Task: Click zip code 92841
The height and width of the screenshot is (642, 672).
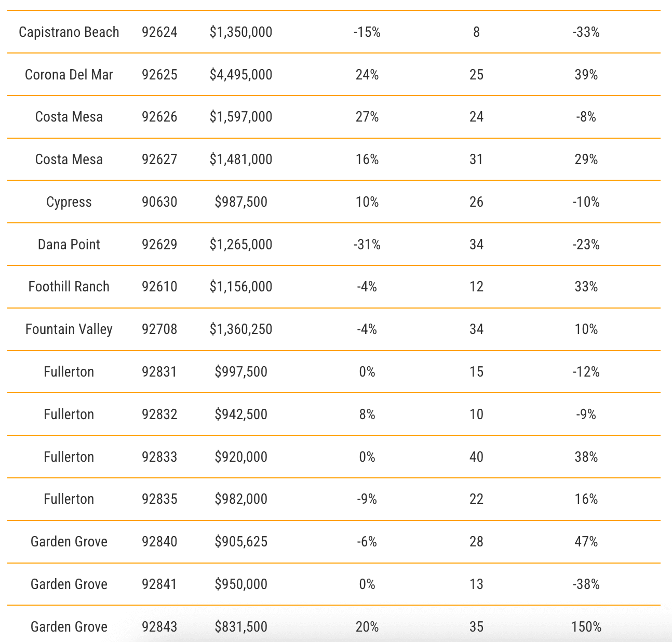Action: (x=159, y=584)
